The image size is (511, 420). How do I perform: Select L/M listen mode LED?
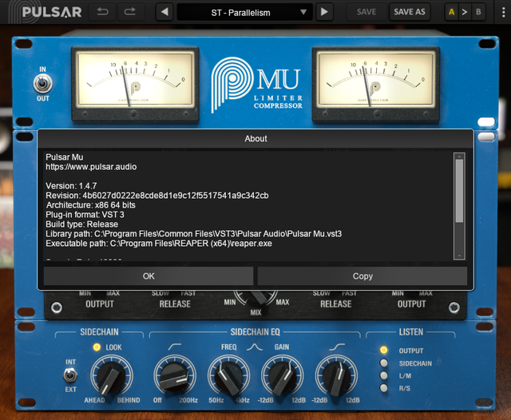(384, 376)
